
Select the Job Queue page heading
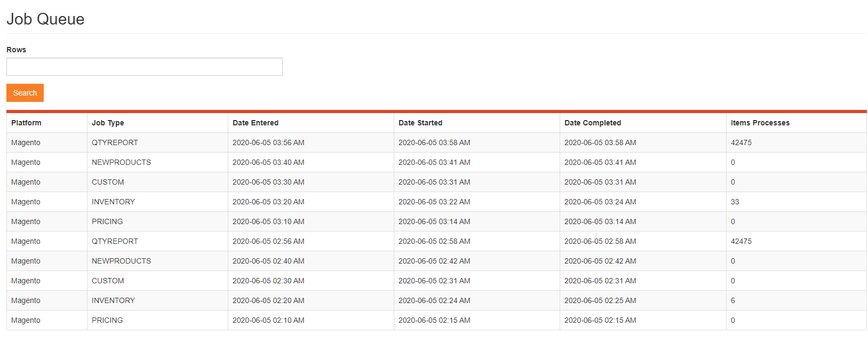(45, 19)
